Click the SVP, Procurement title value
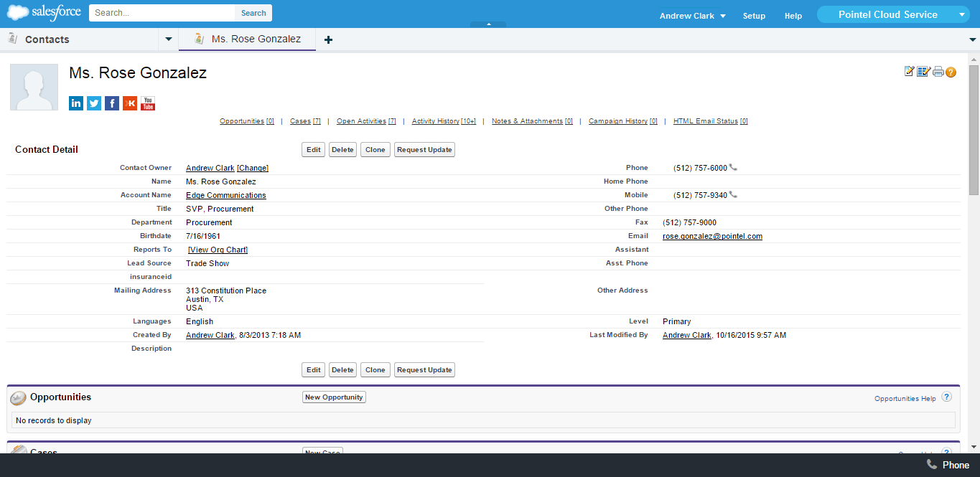 click(x=220, y=209)
